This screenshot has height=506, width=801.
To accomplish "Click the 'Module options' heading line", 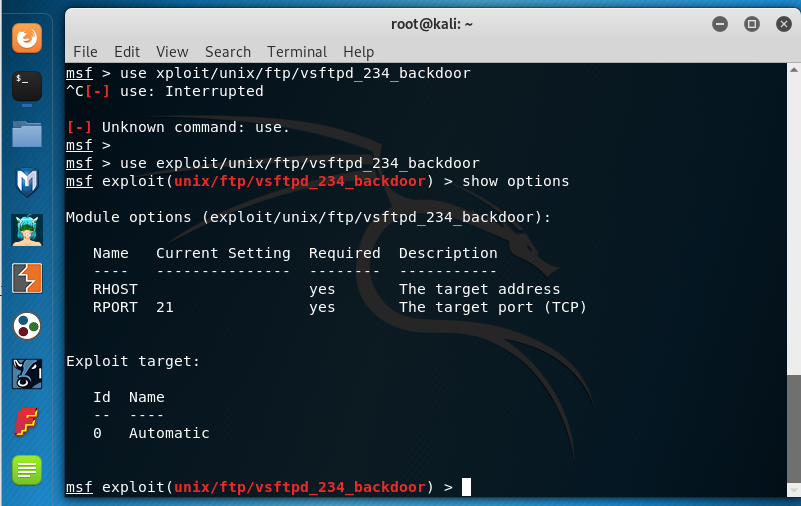I will coord(308,218).
